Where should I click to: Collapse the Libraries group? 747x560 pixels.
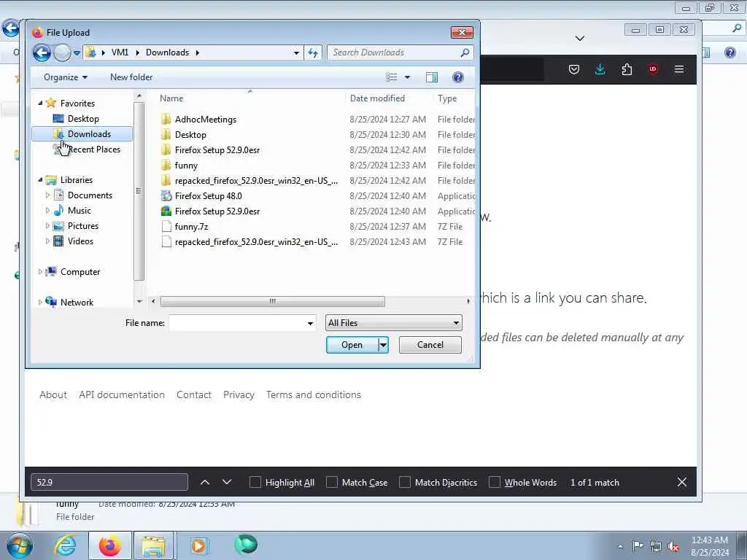(40, 180)
